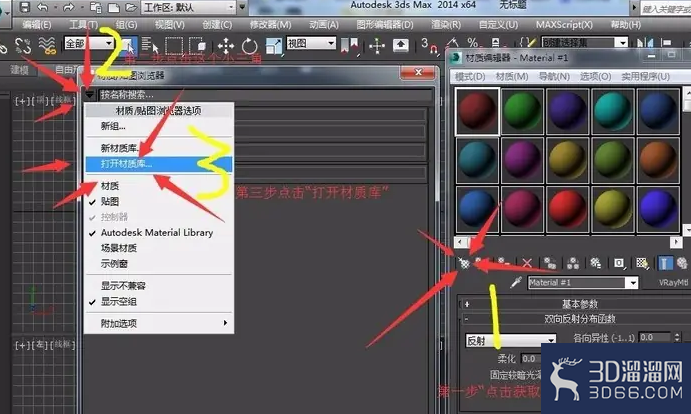This screenshot has width=691, height=414.
Task: Select the Unlink Selection tool
Action: [x=23, y=45]
